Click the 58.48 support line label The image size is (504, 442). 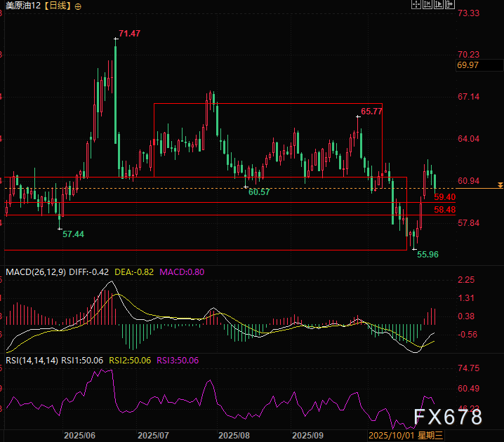[445, 209]
